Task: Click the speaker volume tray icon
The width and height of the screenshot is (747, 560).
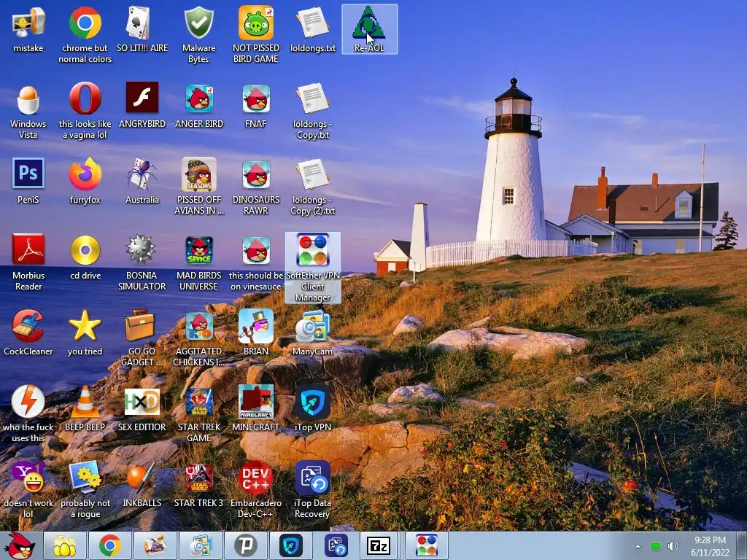Action: click(x=673, y=546)
